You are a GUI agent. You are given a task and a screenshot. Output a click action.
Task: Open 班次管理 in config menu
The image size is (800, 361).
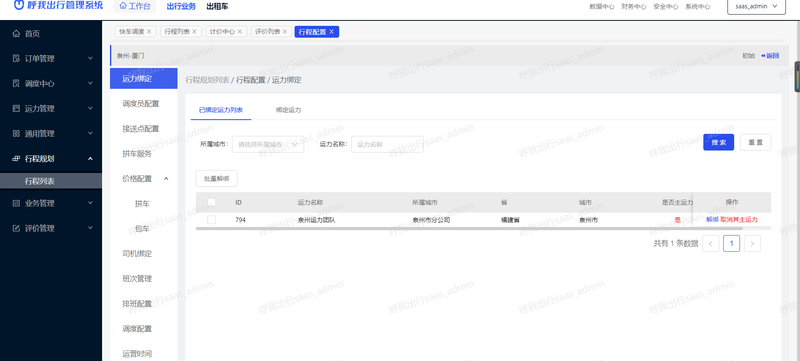coord(137,279)
